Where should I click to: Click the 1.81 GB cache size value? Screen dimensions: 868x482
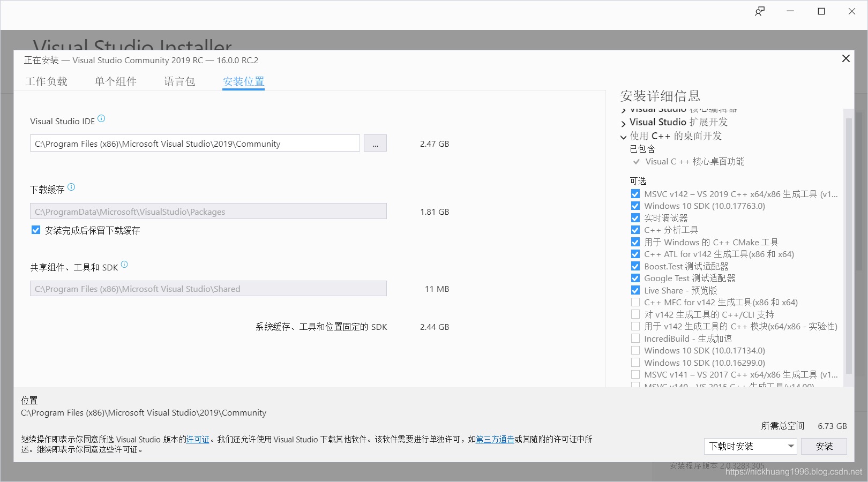pos(435,212)
